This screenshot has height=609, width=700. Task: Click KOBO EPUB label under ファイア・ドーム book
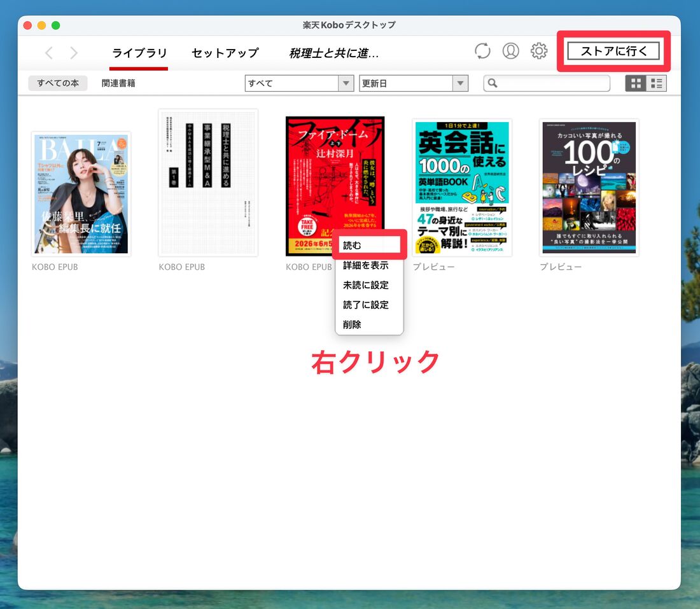click(x=309, y=267)
